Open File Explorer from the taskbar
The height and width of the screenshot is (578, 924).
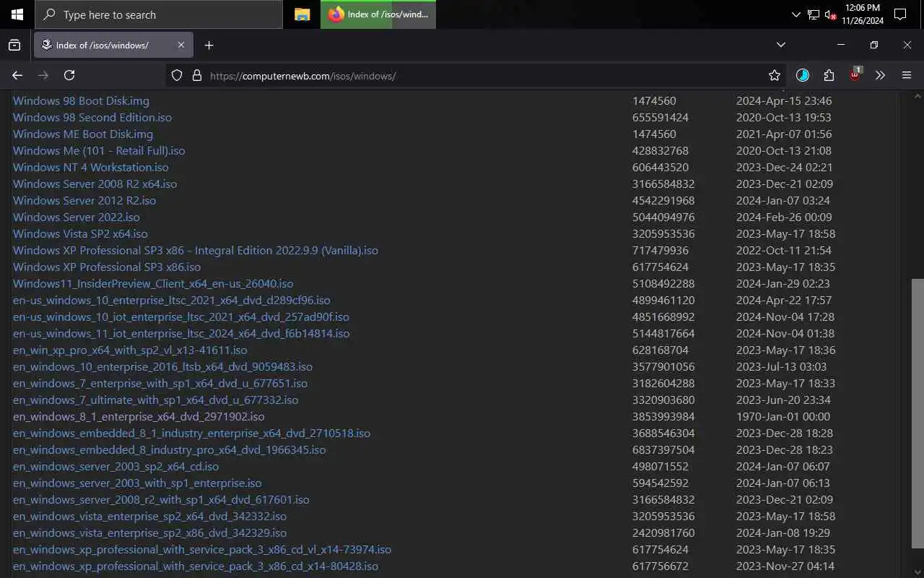click(x=302, y=14)
